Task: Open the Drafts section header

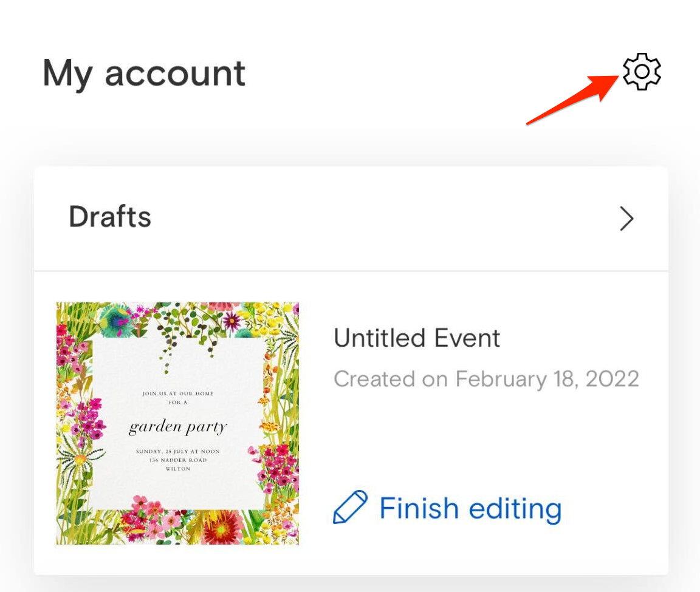Action: tap(351, 219)
